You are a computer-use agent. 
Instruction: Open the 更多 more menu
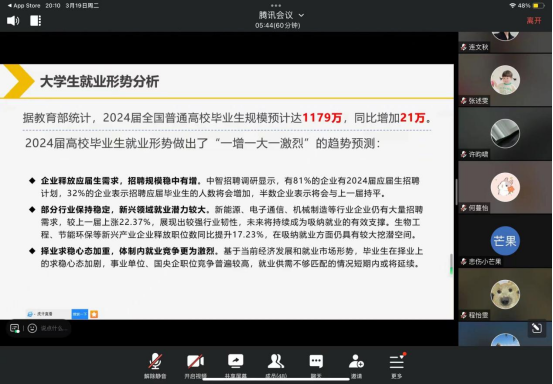click(397, 366)
